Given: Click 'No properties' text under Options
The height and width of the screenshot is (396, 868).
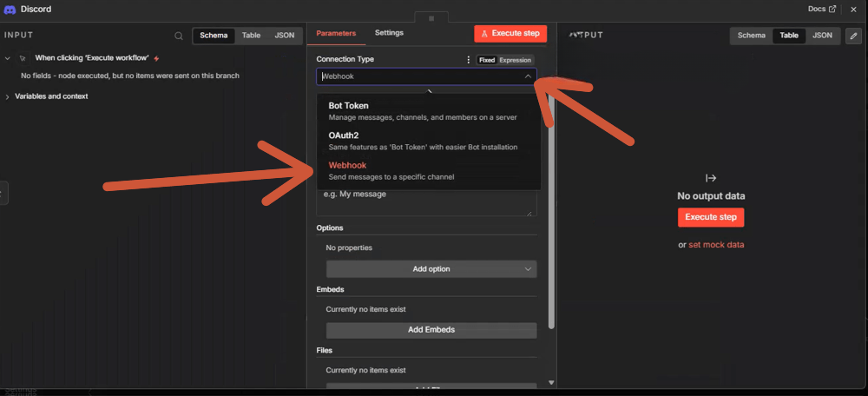Looking at the screenshot, I should point(349,247).
